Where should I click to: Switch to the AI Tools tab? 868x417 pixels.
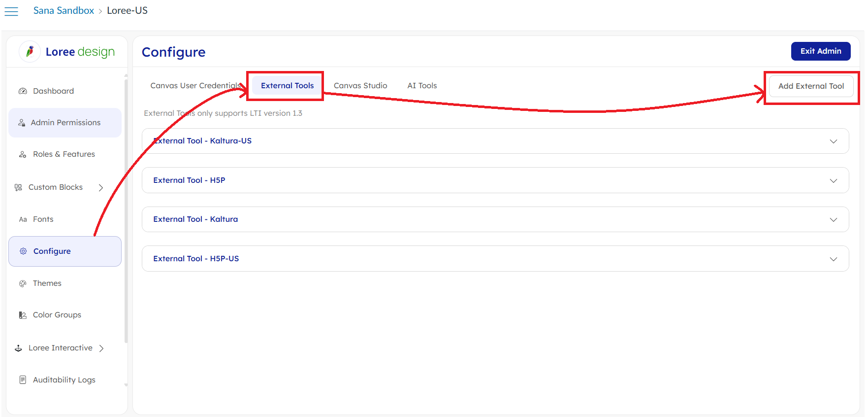[422, 86]
